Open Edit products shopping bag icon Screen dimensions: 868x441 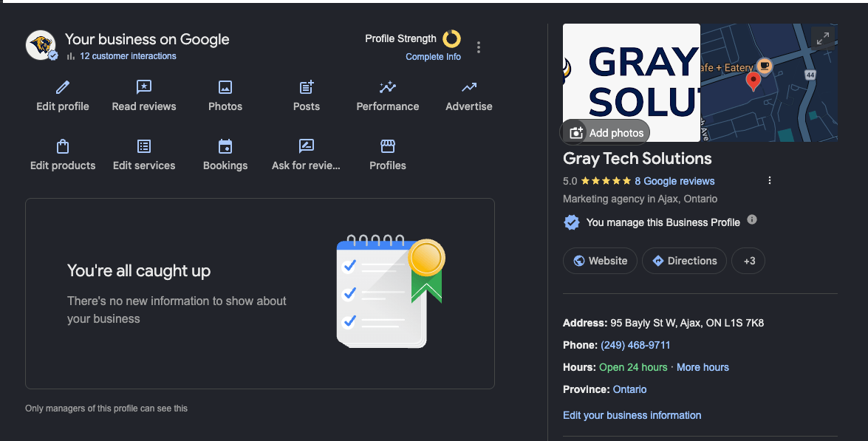[x=63, y=146]
